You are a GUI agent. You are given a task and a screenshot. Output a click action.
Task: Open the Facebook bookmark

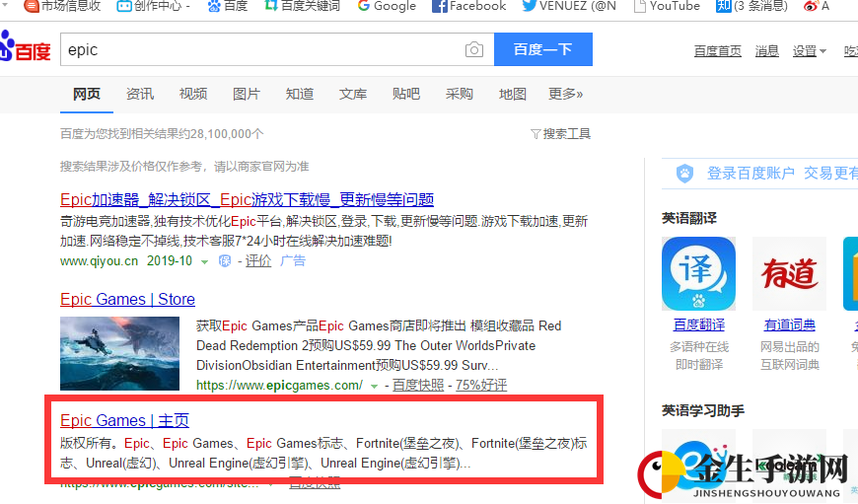tap(469, 6)
